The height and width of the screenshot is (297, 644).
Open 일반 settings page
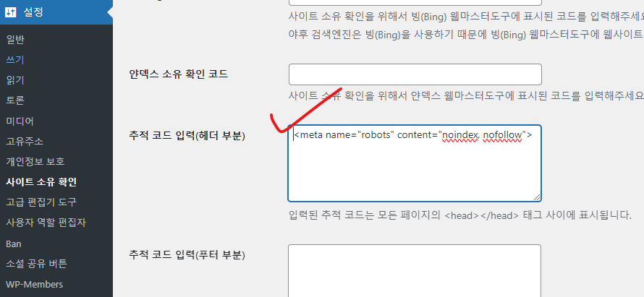pos(15,40)
